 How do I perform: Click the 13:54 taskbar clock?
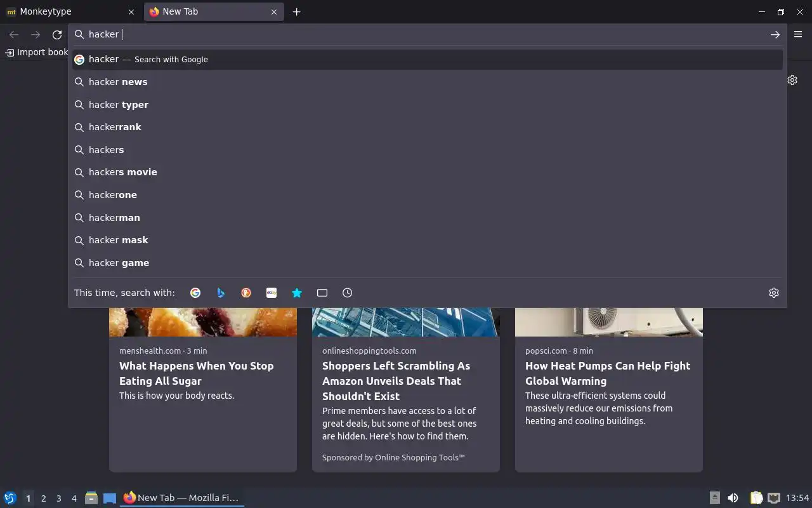(x=797, y=498)
